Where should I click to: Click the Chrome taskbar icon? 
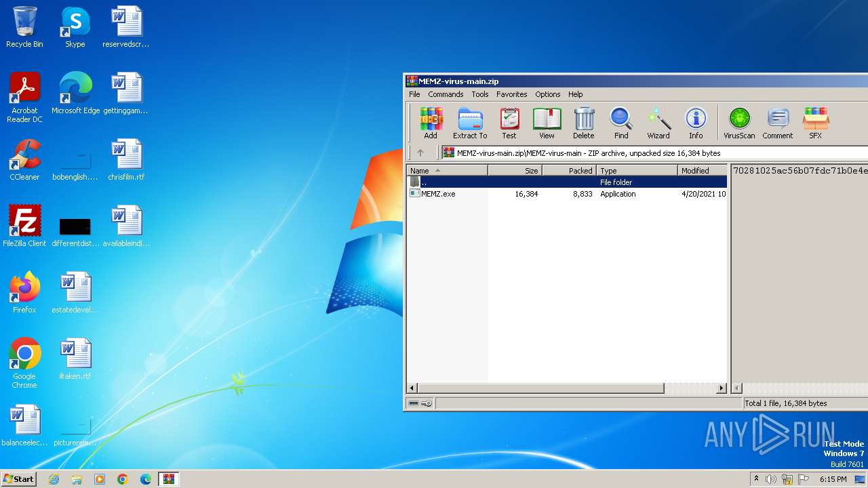tap(123, 479)
